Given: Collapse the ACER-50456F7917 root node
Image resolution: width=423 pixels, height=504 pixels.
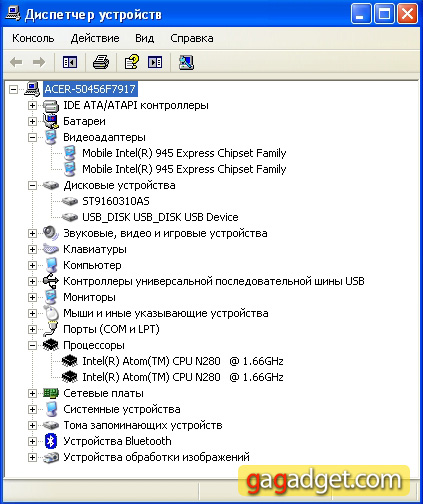Looking at the screenshot, I should point(13,89).
